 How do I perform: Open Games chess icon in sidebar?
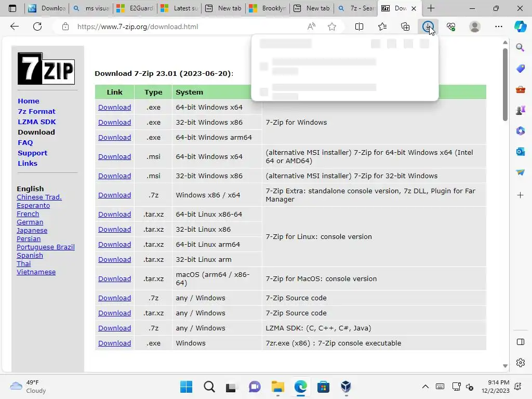tap(520, 110)
